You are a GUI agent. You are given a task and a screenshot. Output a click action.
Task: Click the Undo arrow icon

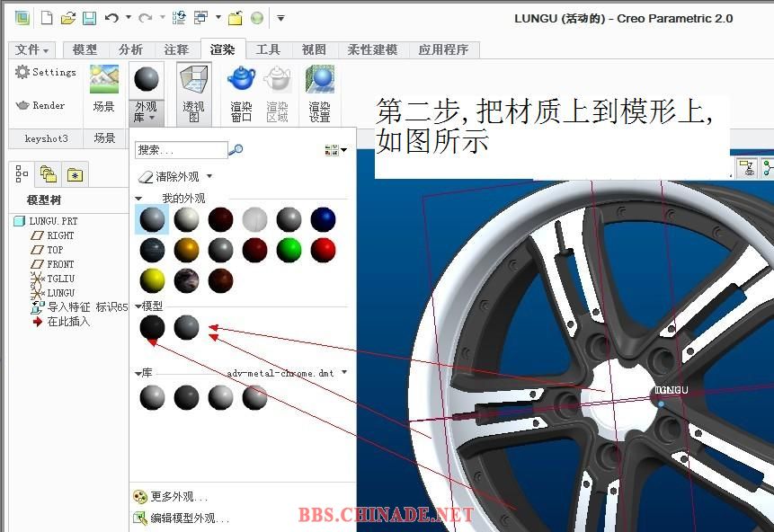[111, 18]
